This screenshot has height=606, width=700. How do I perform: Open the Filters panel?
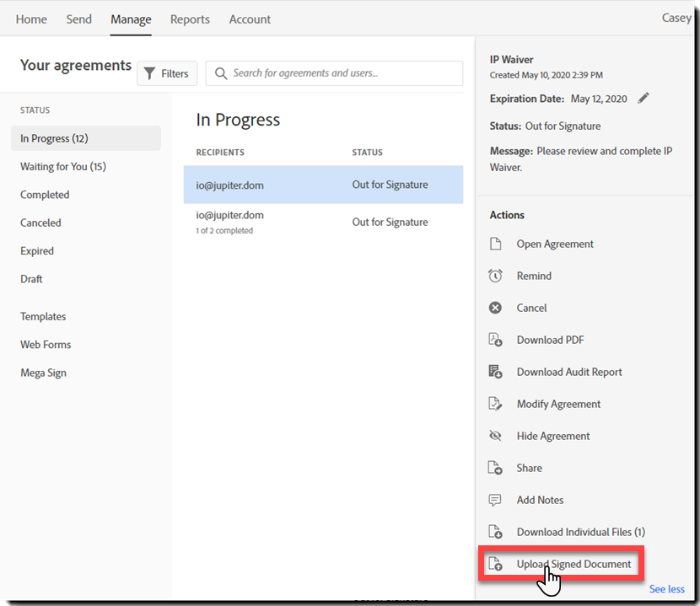tap(167, 73)
